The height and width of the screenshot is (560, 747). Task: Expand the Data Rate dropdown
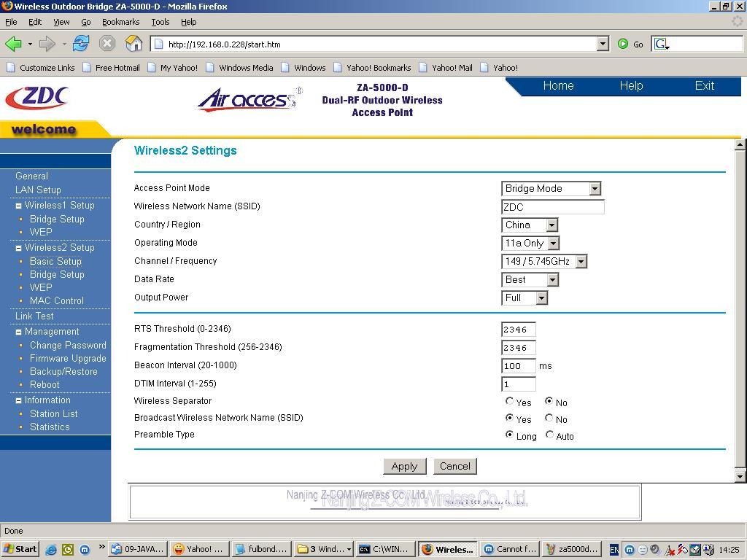(x=552, y=280)
